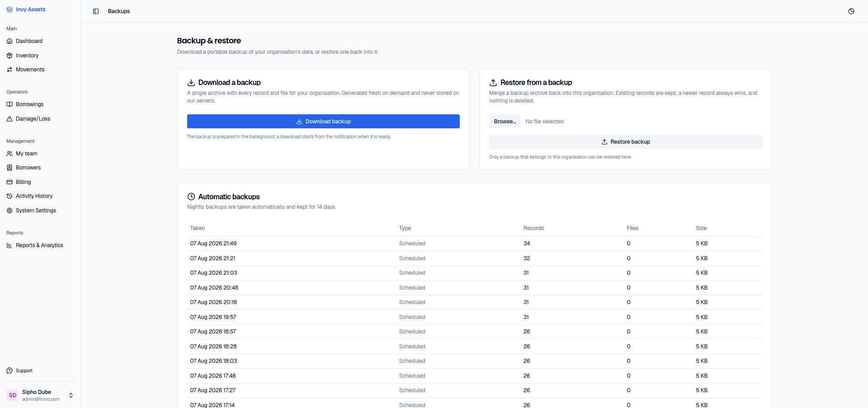
Task: Click the 07 Aug 2026 20:48 timestamp
Action: coord(214,288)
